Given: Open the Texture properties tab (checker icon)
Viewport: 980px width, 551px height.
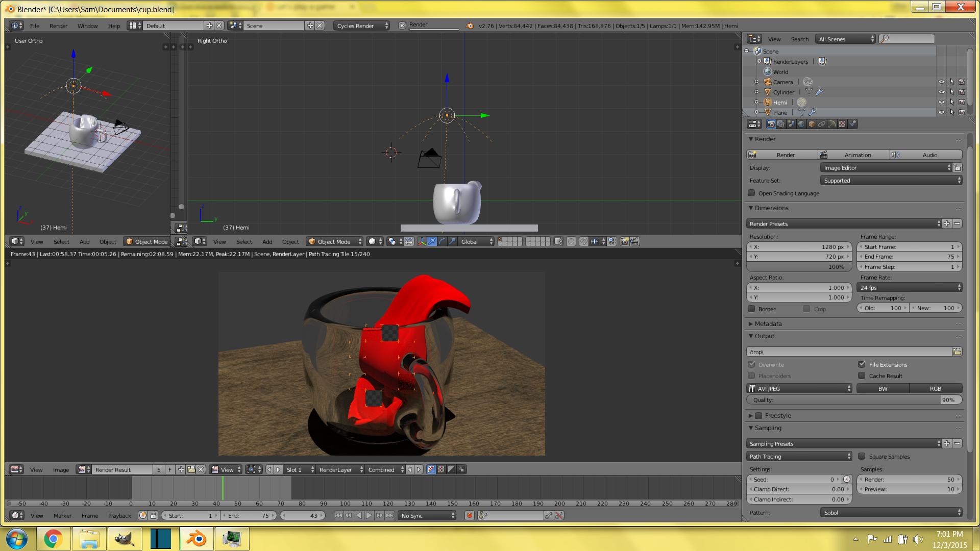Looking at the screenshot, I should point(842,124).
